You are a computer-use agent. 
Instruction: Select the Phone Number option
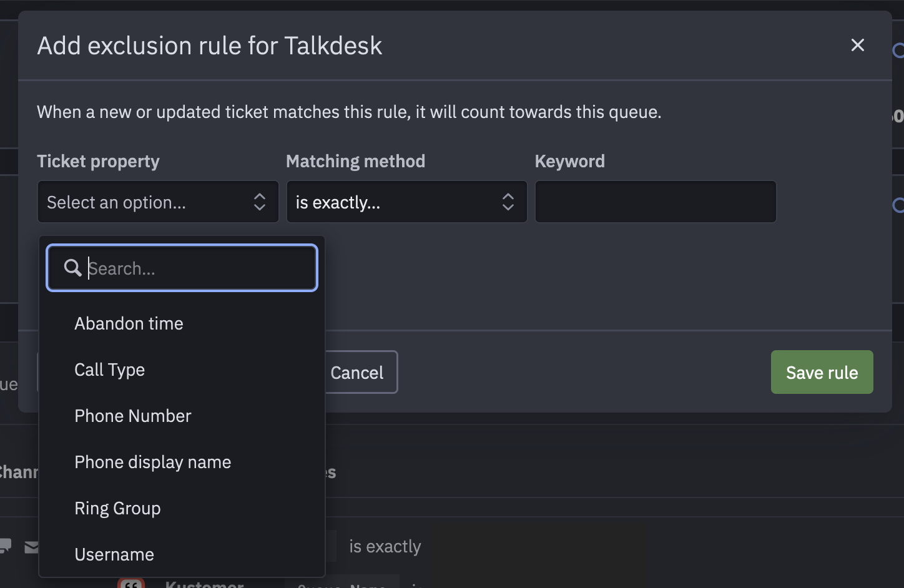(x=182, y=416)
